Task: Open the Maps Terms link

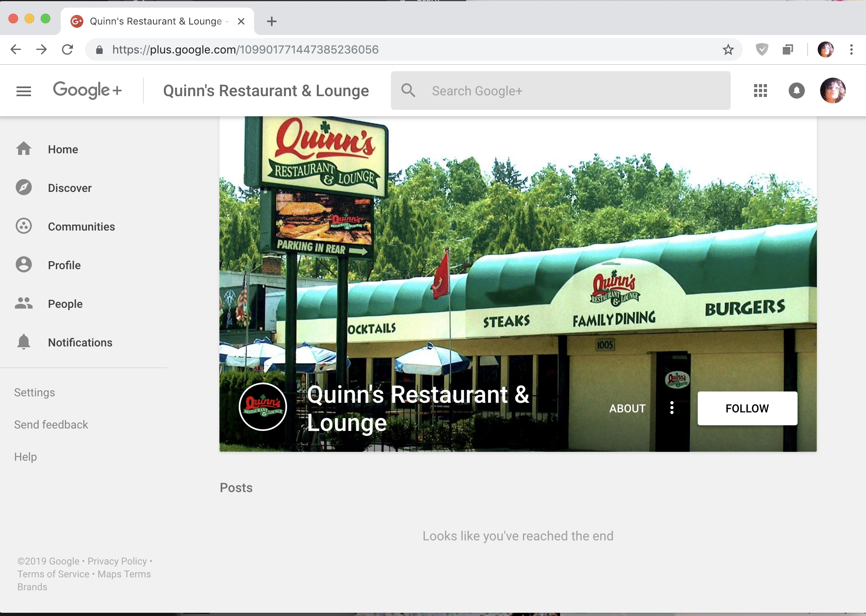Action: [x=124, y=574]
